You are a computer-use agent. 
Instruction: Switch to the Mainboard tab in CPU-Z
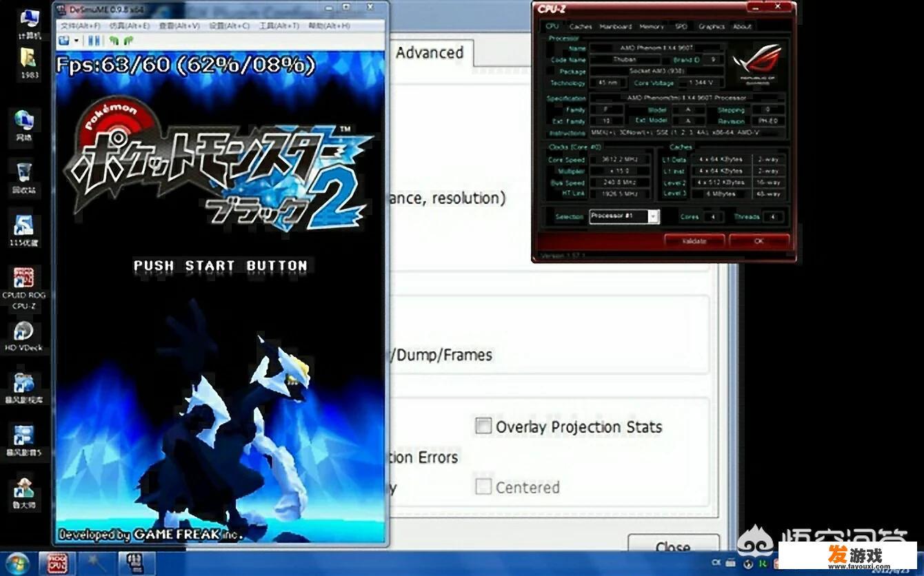615,26
